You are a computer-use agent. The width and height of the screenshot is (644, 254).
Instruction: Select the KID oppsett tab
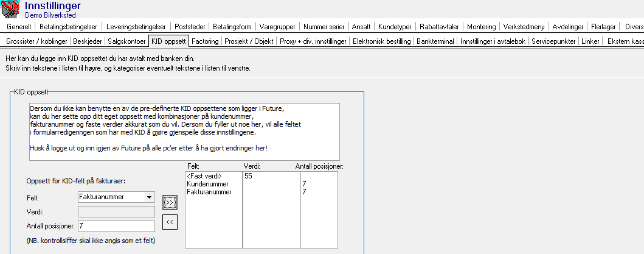168,41
